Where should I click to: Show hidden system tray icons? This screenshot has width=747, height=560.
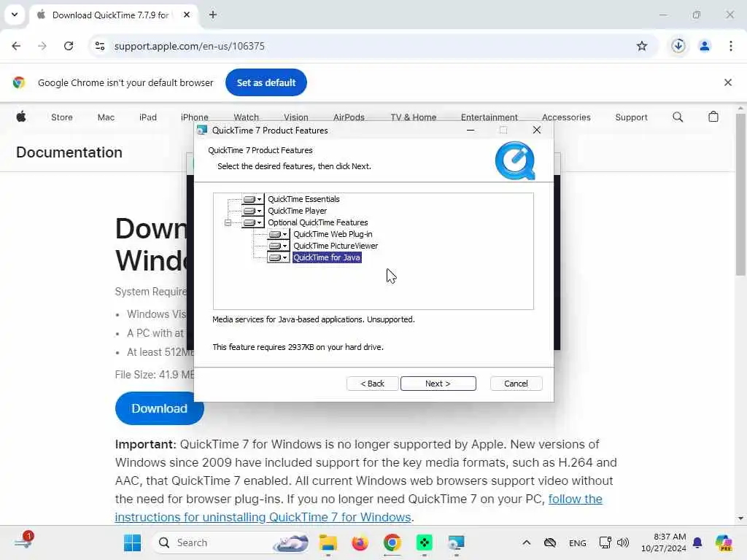pos(526,542)
